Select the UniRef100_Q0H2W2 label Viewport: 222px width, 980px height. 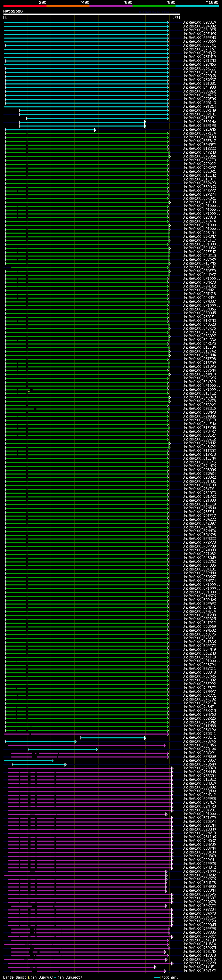(199, 875)
